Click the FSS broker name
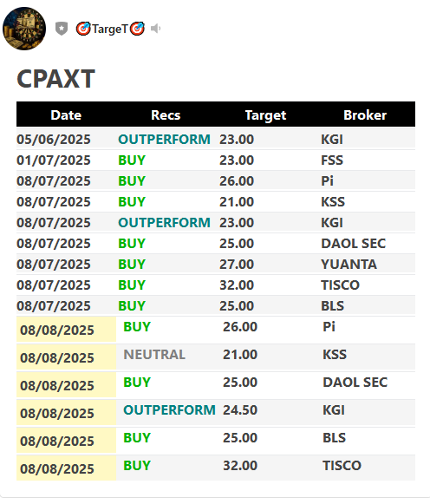Viewport: 430px width, 504px height. tap(332, 160)
